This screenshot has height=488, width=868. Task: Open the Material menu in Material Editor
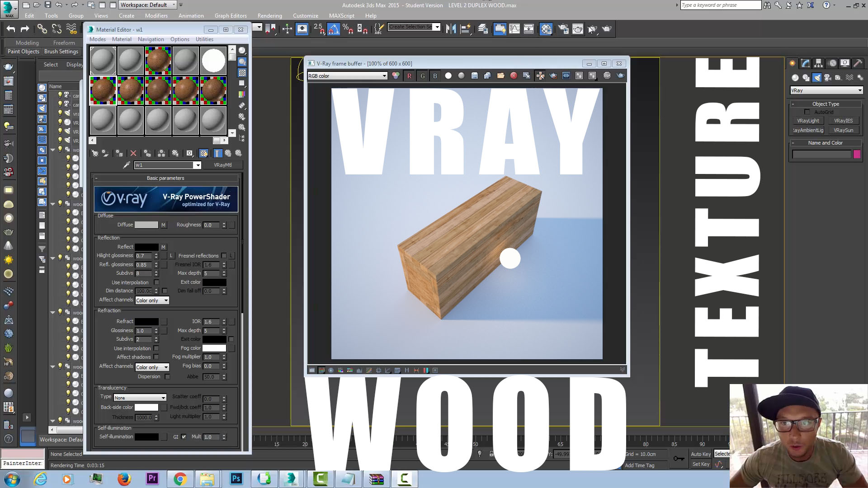tap(122, 39)
